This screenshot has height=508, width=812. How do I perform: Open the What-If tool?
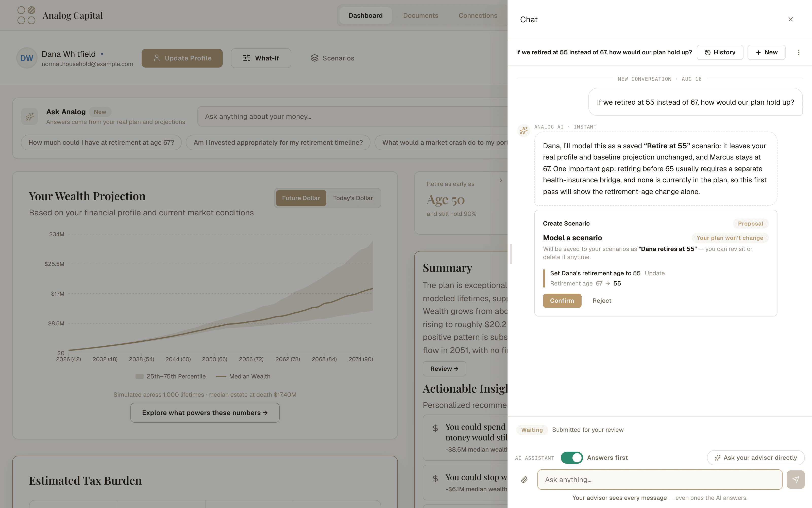point(261,58)
